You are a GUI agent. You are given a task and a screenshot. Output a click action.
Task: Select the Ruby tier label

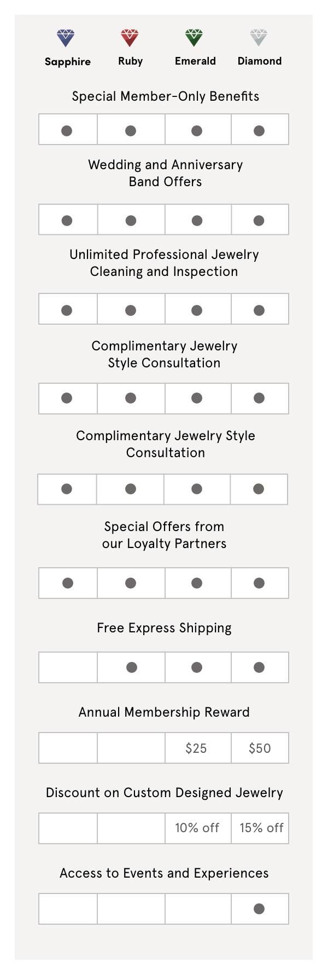coord(130,61)
